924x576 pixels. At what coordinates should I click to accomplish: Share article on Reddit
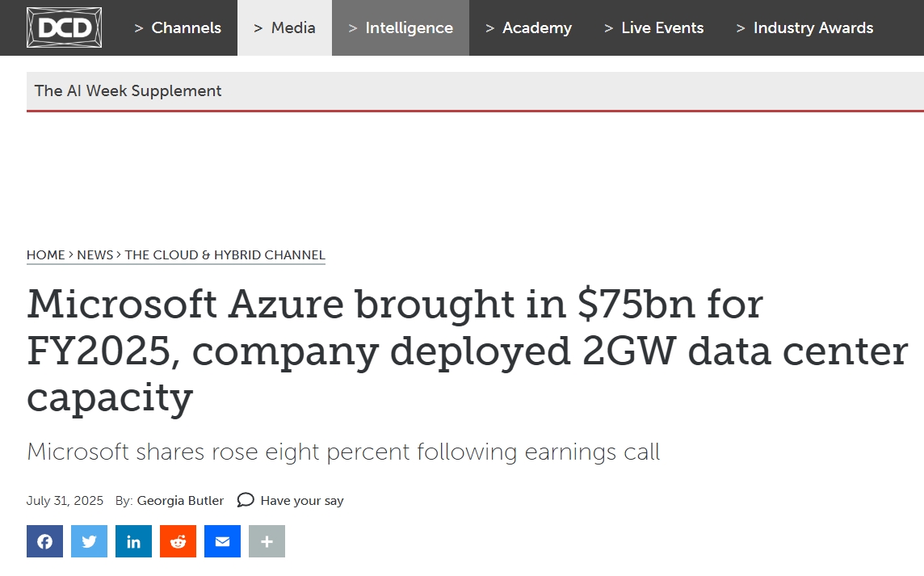178,541
